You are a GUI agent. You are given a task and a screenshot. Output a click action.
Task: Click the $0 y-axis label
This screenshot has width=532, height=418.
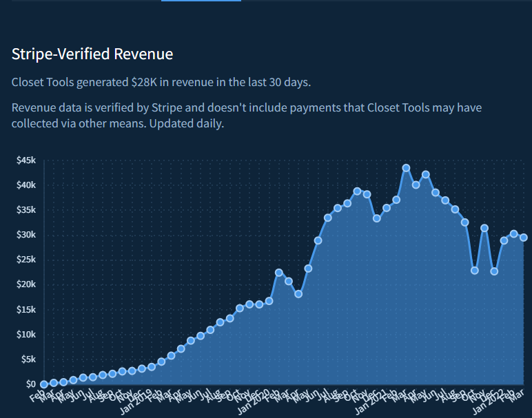pyautogui.click(x=30, y=384)
